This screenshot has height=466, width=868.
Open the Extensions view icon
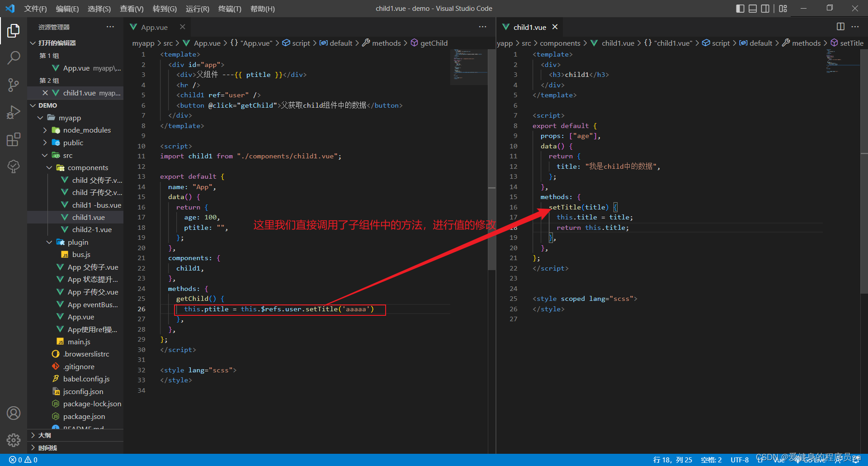coord(14,139)
